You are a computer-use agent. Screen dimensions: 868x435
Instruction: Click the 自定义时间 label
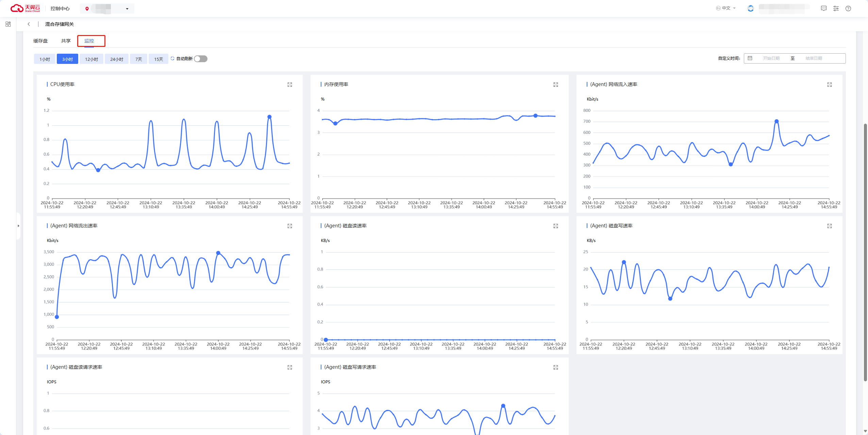point(729,58)
